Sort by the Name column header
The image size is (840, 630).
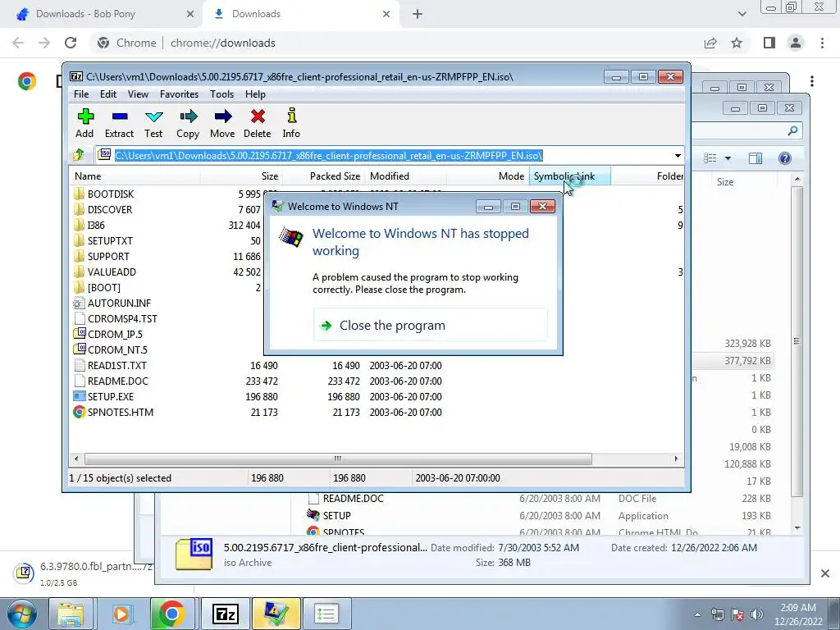coord(135,176)
